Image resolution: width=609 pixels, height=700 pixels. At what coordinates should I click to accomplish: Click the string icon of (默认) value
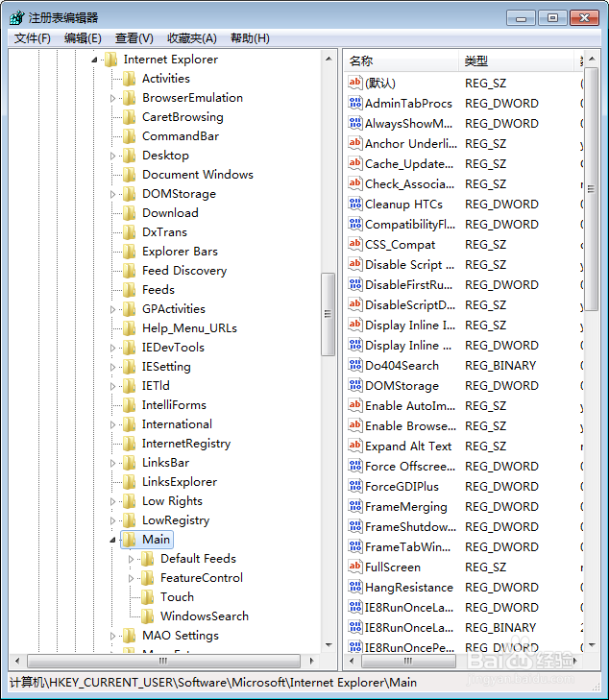pyautogui.click(x=355, y=83)
